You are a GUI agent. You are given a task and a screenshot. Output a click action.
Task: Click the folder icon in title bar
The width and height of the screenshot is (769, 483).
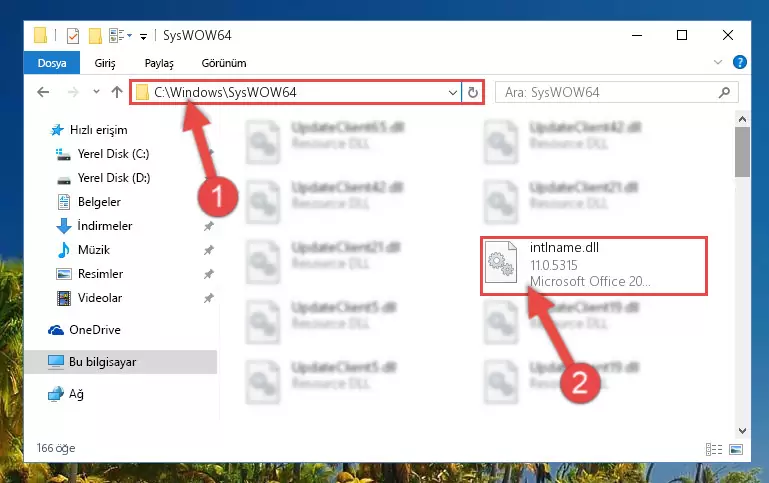coord(40,35)
